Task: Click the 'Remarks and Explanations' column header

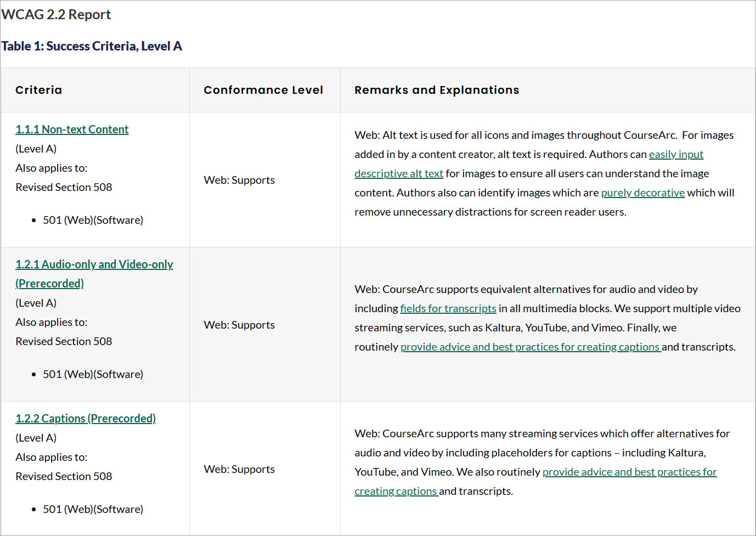Action: (x=437, y=90)
